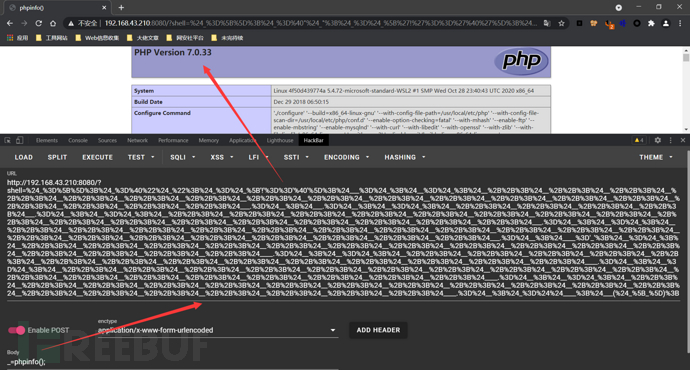Go forward to the next page
The image size is (690, 370).
click(24, 23)
